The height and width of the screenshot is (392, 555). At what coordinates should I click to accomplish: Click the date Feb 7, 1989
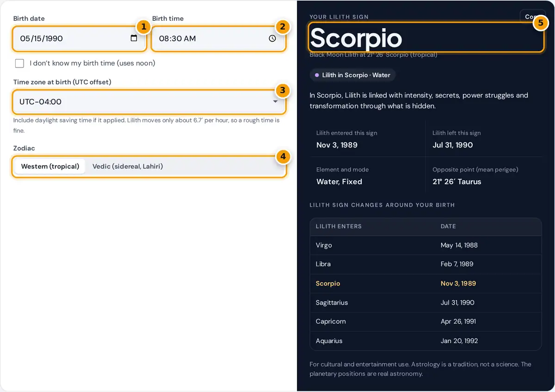click(457, 264)
